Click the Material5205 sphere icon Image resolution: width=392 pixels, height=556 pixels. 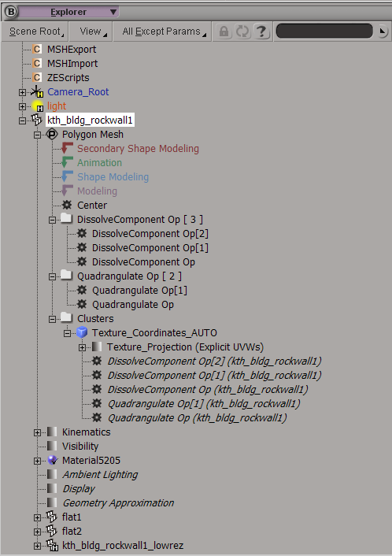[x=53, y=460]
